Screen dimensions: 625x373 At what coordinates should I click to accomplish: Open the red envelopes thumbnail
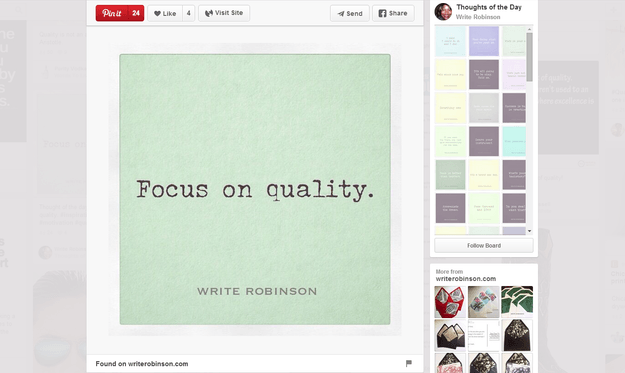pyautogui.click(x=450, y=302)
